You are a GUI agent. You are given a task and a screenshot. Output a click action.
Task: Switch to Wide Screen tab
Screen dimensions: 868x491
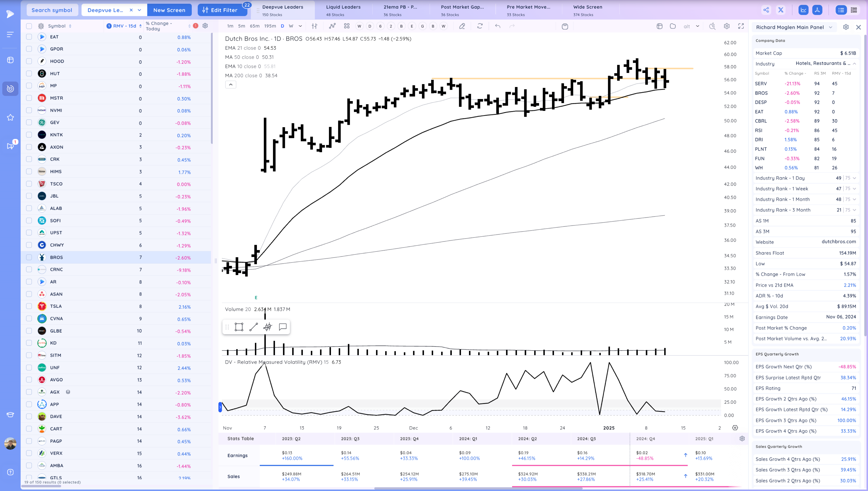click(588, 10)
